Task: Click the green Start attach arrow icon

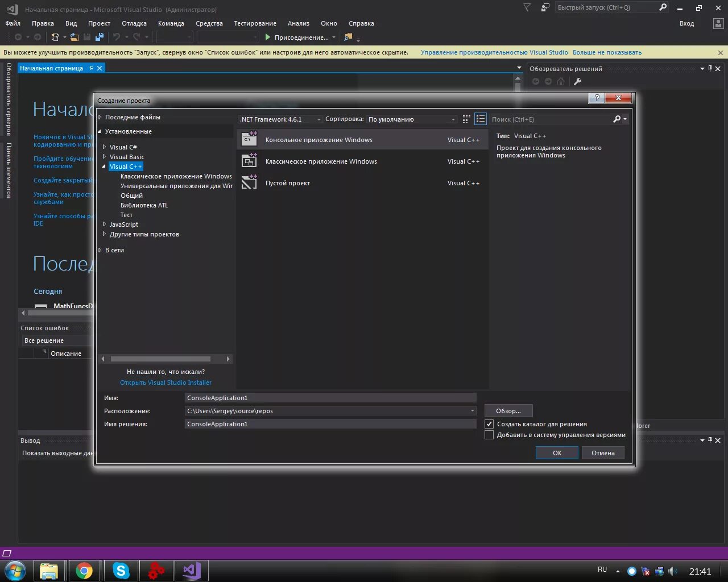Action: tap(268, 37)
